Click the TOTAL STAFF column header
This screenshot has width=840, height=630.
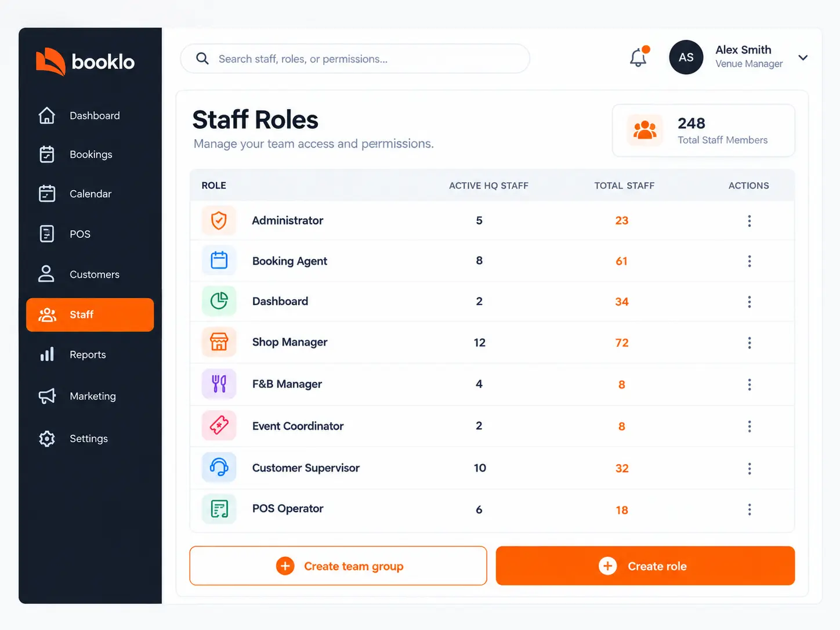click(x=624, y=186)
